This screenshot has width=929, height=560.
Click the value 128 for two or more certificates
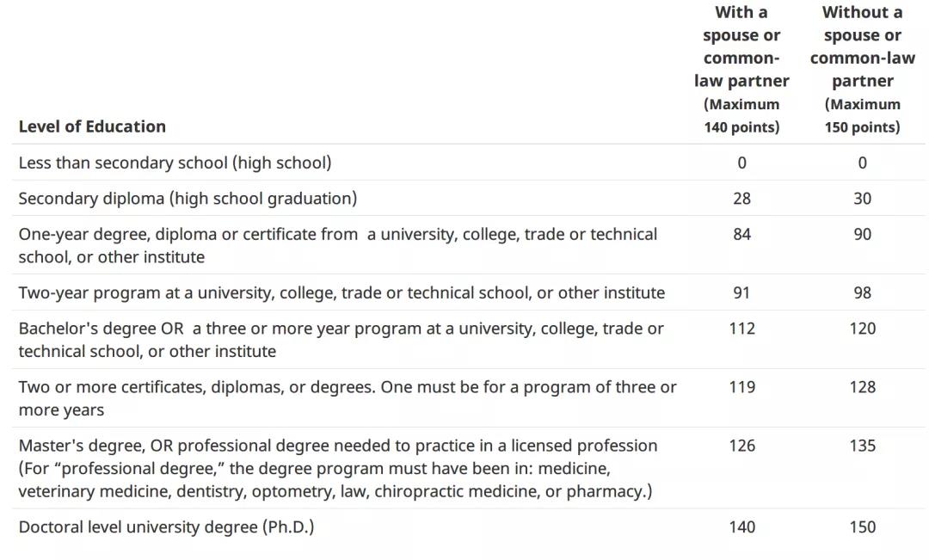pyautogui.click(x=863, y=387)
